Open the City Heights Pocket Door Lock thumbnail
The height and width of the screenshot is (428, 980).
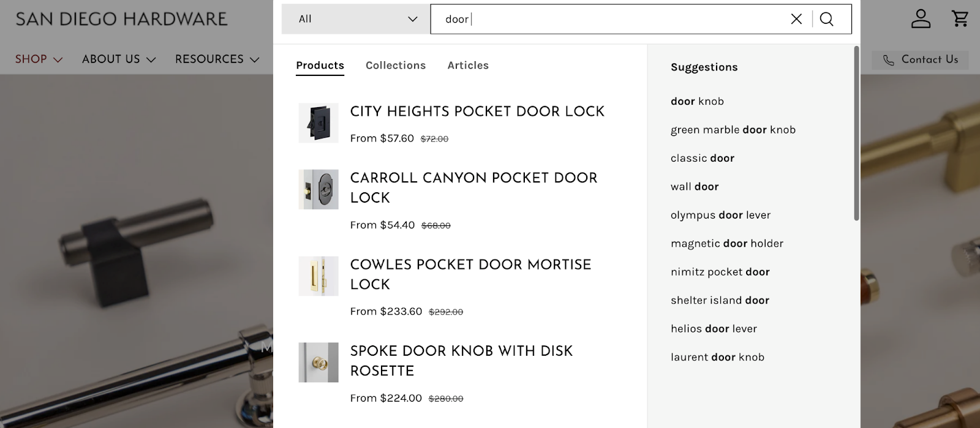318,122
